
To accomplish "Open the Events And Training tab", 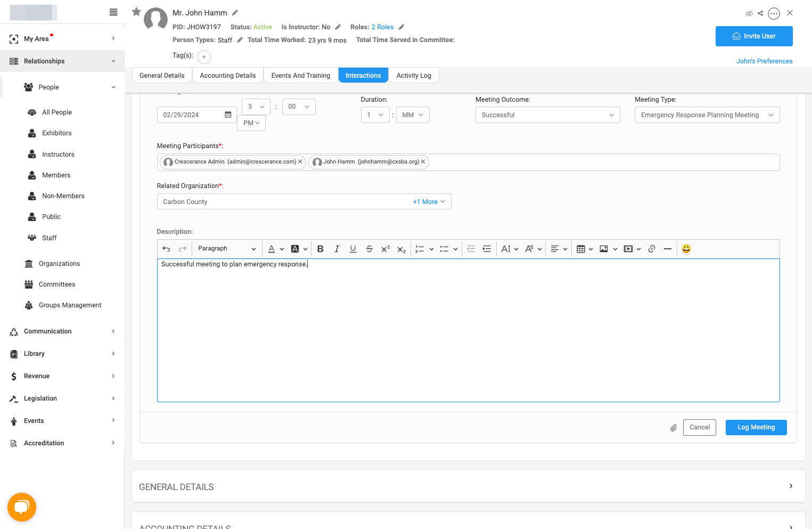I will tap(301, 76).
